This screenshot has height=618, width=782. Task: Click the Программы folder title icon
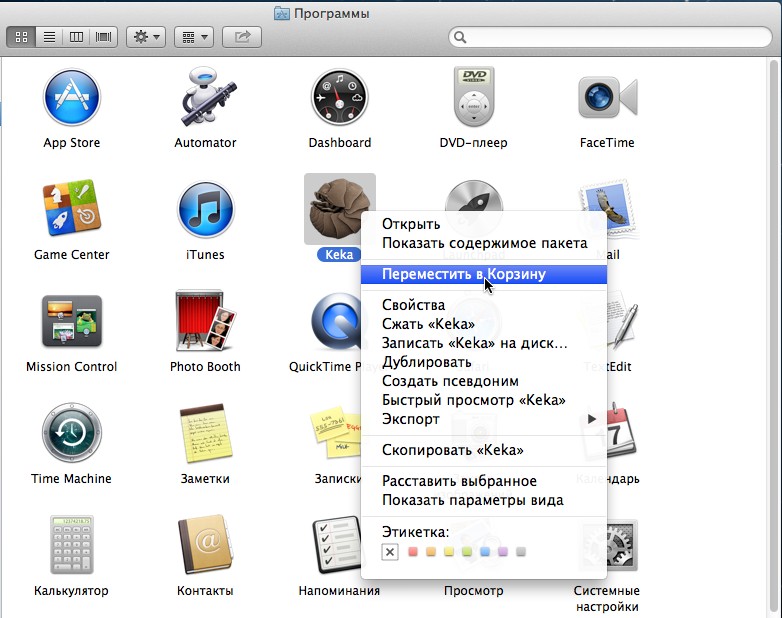[x=282, y=13]
